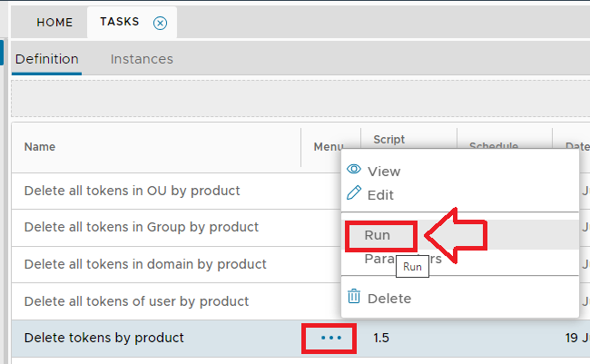Click the Script column header
The image size is (590, 364).
[x=388, y=140]
